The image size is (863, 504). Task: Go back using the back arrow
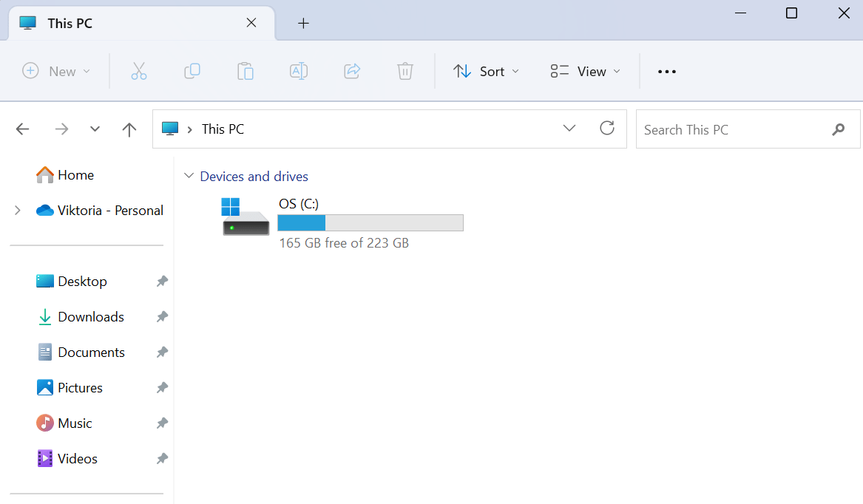[x=22, y=129]
